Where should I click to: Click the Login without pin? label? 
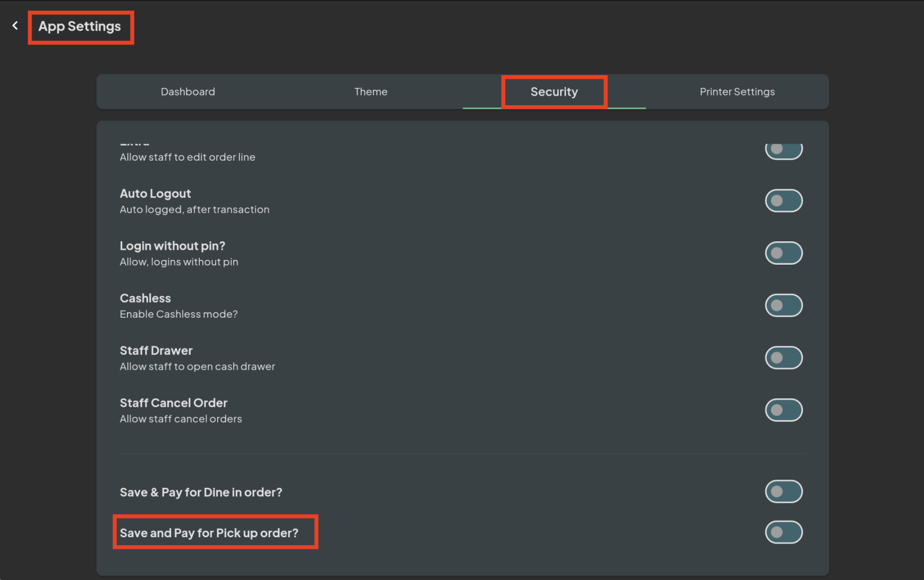172,246
